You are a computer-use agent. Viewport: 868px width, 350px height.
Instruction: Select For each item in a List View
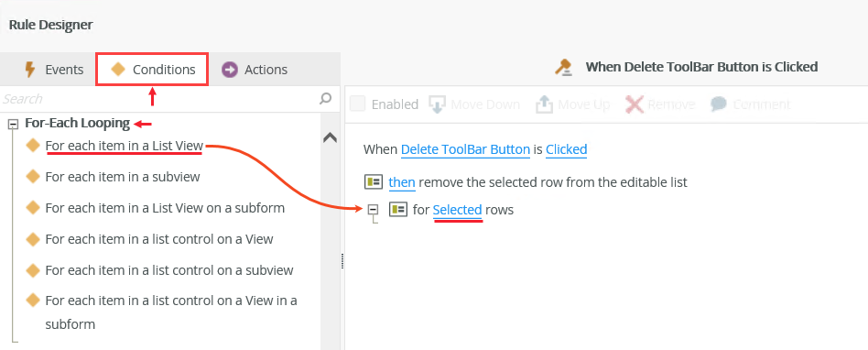124,147
